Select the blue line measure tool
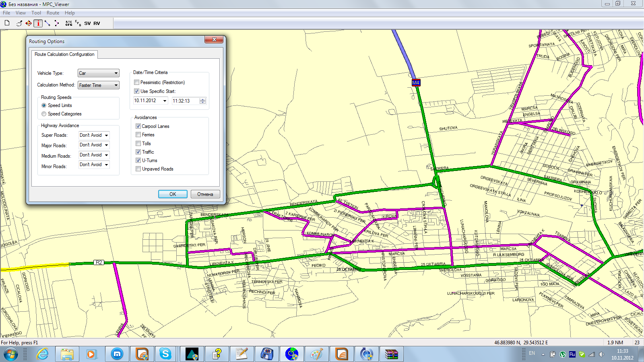Image resolution: width=644 pixels, height=362 pixels. (x=47, y=23)
